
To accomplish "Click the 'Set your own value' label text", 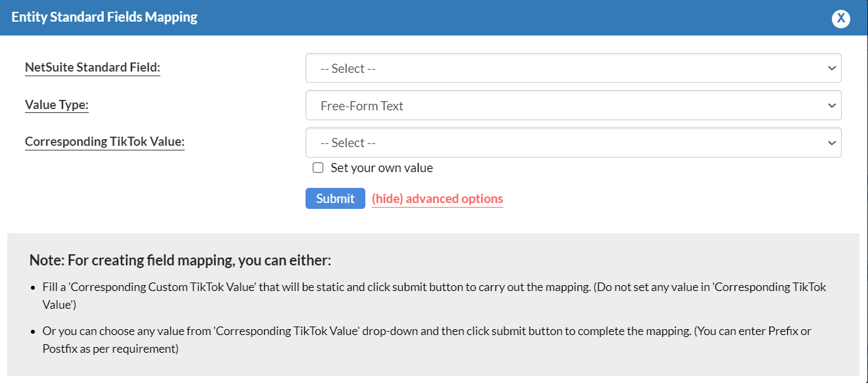I will click(x=382, y=168).
